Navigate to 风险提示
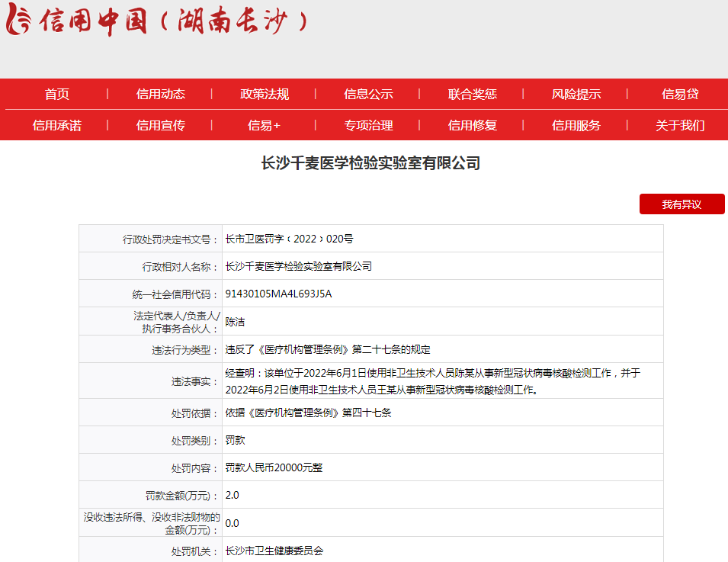This screenshot has width=728, height=562. point(576,95)
